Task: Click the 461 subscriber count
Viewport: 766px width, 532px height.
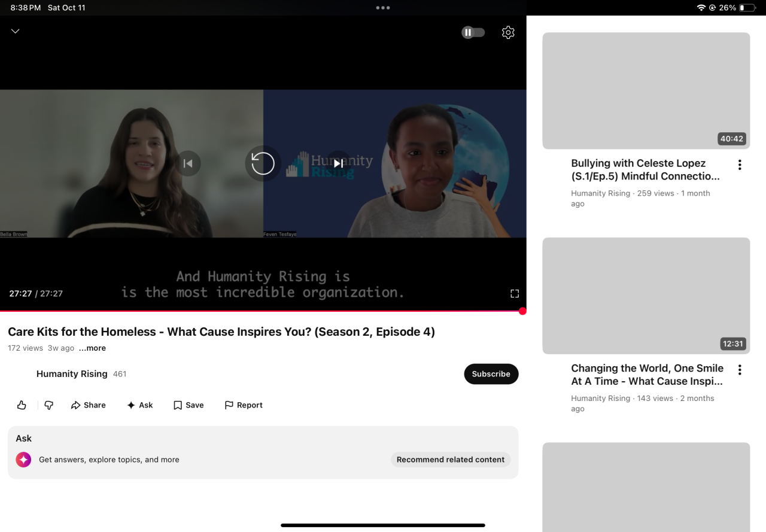Action: click(x=120, y=374)
